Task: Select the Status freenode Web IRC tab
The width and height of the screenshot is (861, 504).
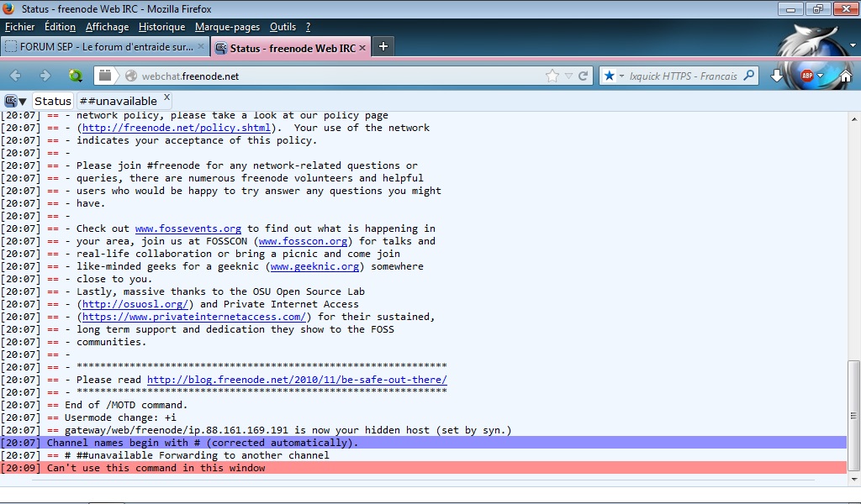Action: pos(292,48)
